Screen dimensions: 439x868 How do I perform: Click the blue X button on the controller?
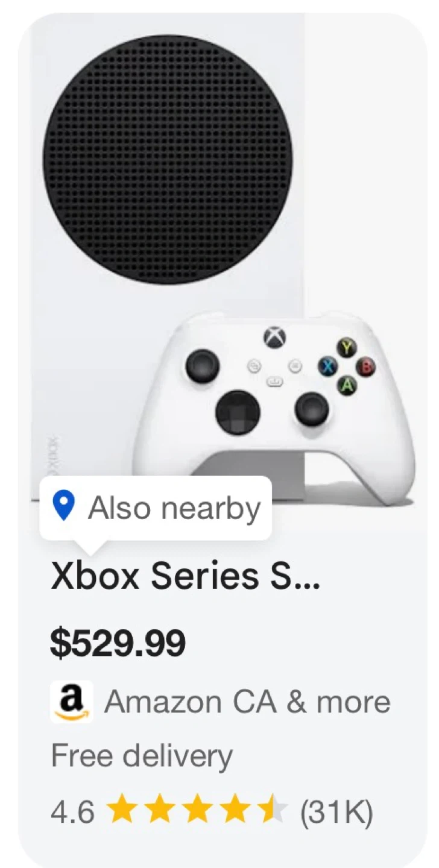click(x=329, y=366)
